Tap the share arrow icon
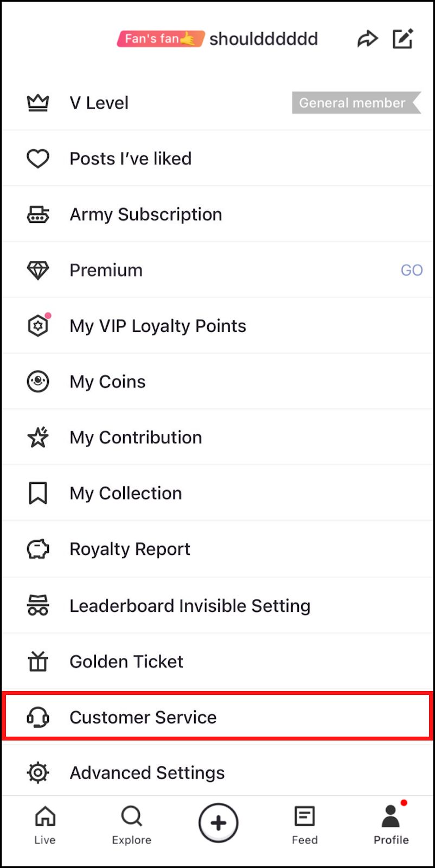 point(367,39)
